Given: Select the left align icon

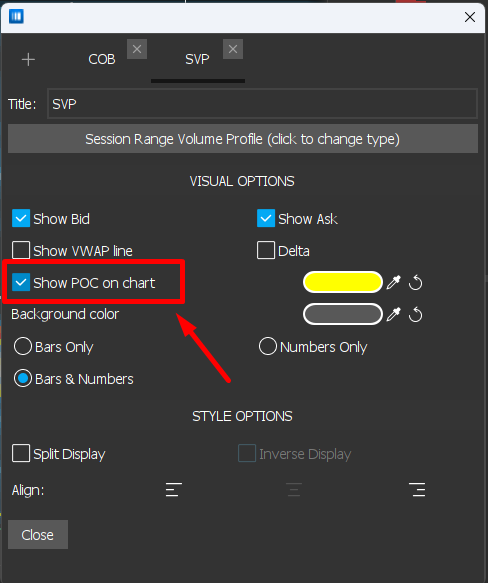Looking at the screenshot, I should (174, 490).
